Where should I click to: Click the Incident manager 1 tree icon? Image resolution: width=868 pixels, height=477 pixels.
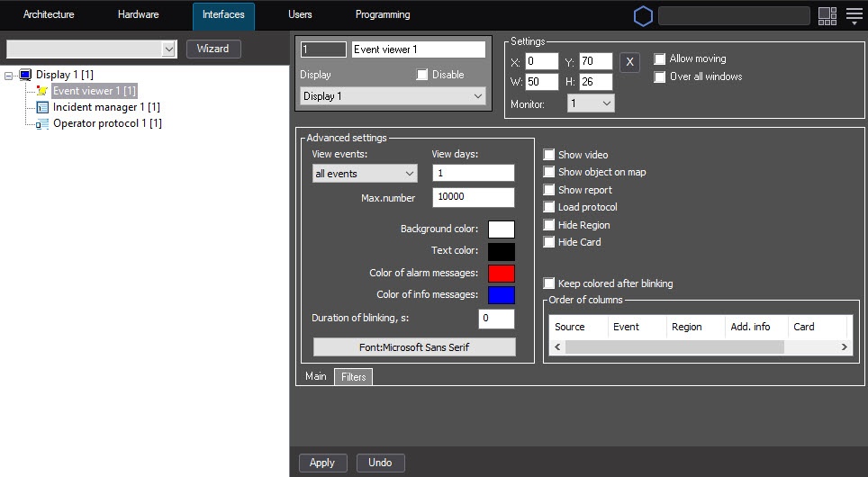coord(41,107)
